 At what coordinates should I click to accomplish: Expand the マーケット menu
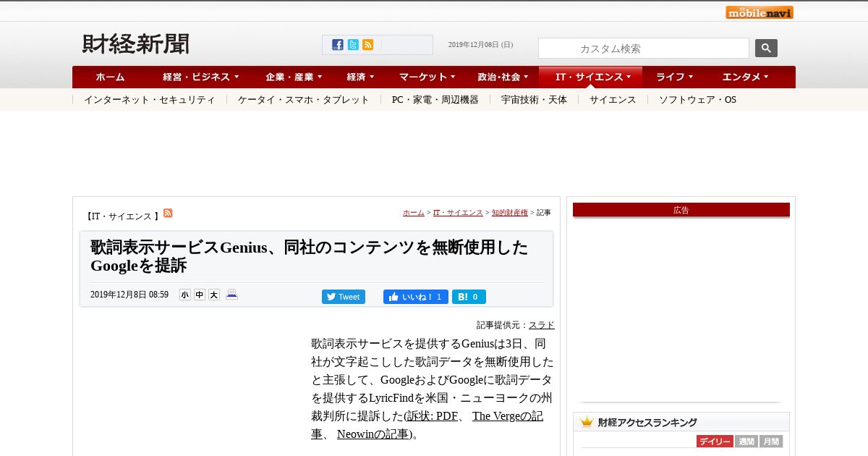427,77
